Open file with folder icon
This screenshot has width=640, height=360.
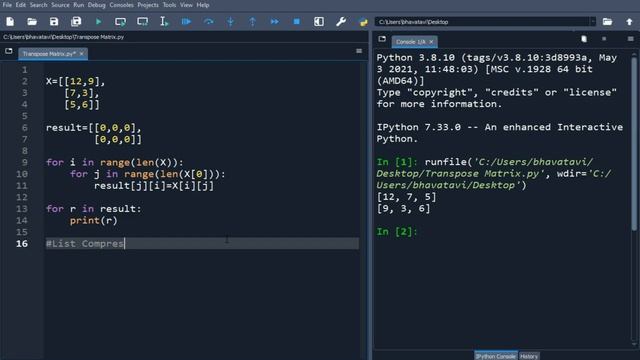32,22
